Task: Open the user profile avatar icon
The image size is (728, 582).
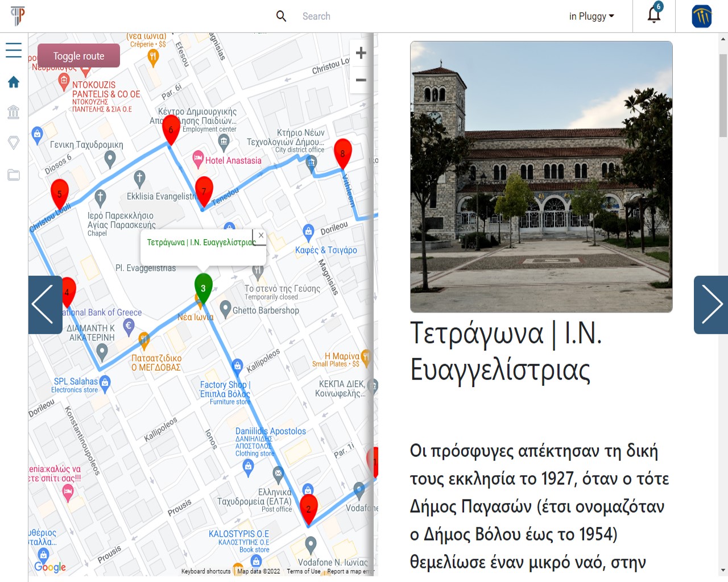Action: 701,16
